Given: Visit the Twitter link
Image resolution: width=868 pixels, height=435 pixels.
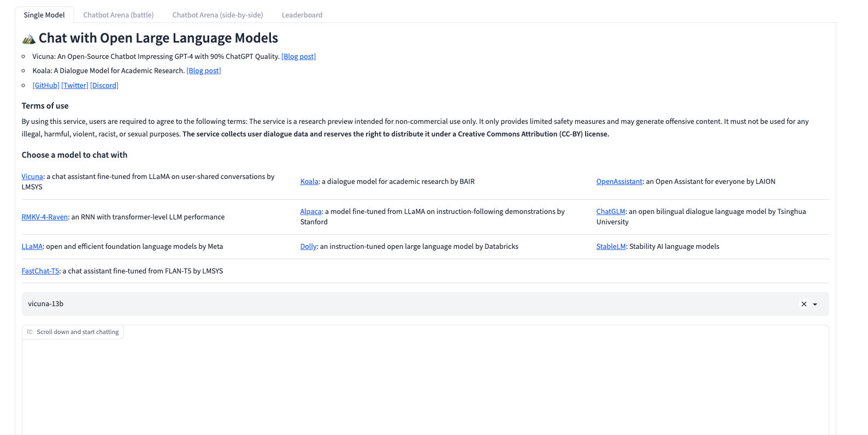Looking at the screenshot, I should (x=75, y=85).
